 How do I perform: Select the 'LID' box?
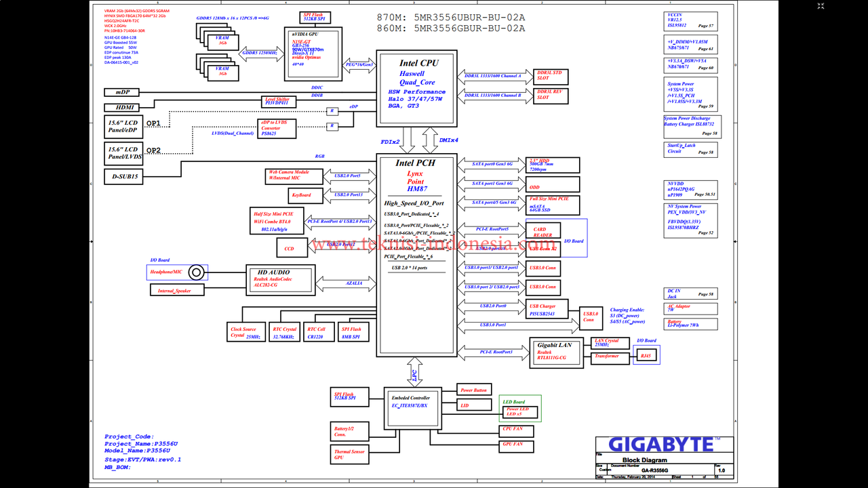click(475, 405)
